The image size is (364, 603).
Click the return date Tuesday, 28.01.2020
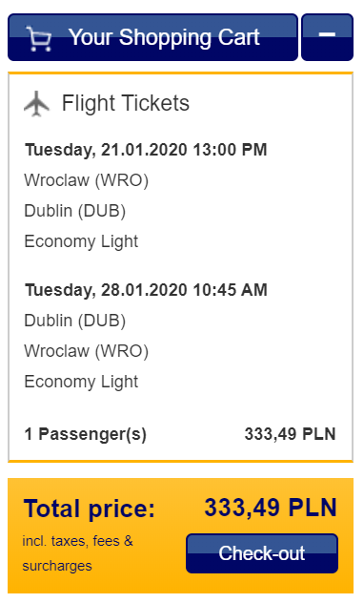[x=106, y=290]
